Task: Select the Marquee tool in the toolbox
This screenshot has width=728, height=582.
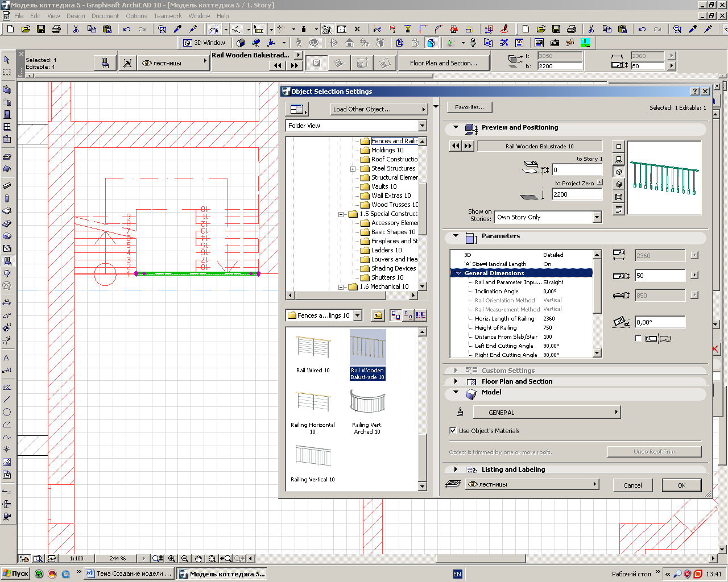Action: pyautogui.click(x=7, y=72)
